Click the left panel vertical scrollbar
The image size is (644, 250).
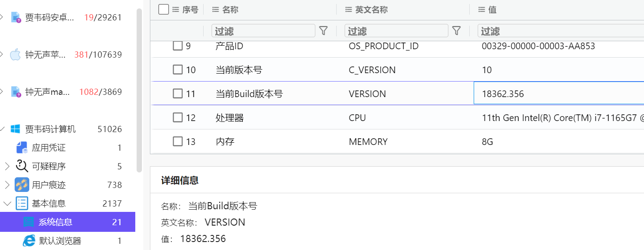[139, 89]
